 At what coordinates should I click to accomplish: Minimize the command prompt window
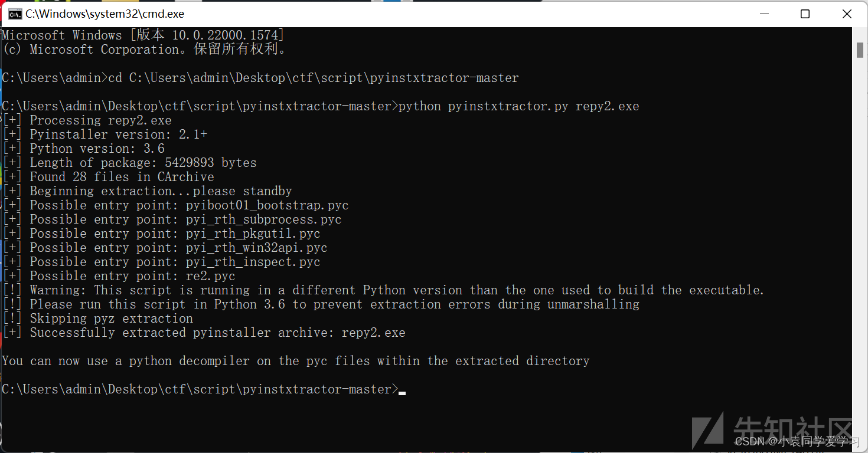pos(764,14)
